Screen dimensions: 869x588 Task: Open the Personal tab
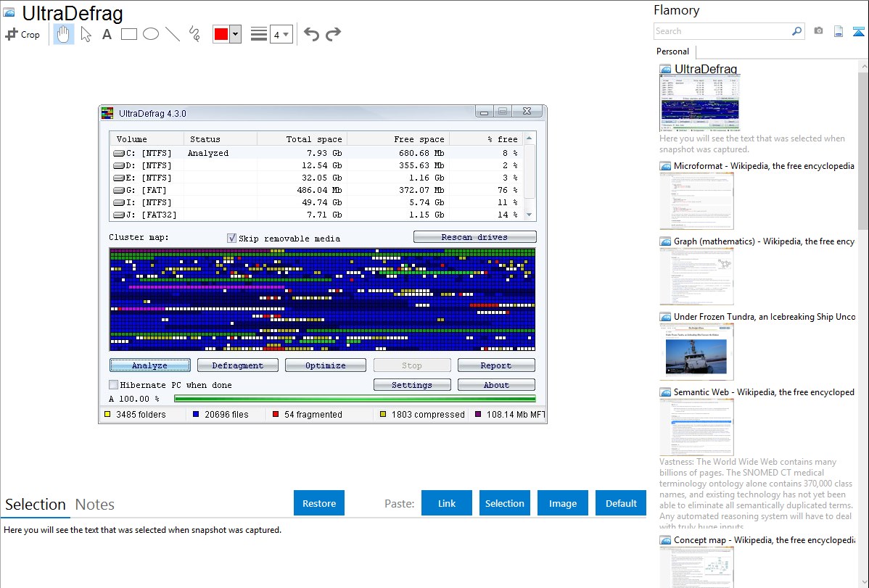click(673, 51)
